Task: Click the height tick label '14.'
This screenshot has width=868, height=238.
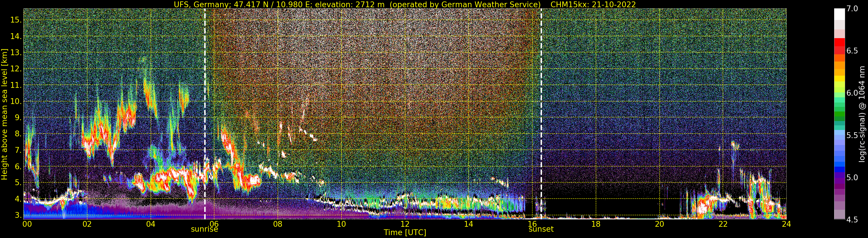Action: click(16, 36)
